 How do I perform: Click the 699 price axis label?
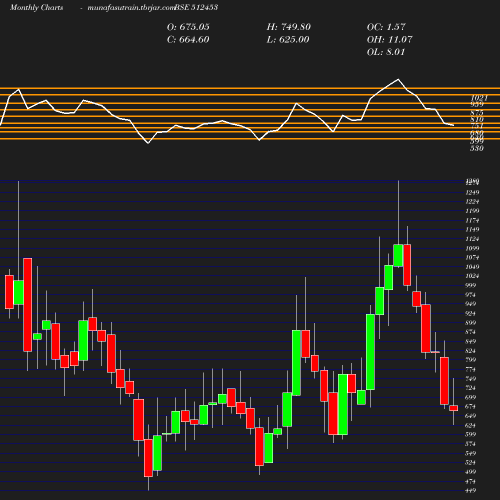[x=472, y=398]
